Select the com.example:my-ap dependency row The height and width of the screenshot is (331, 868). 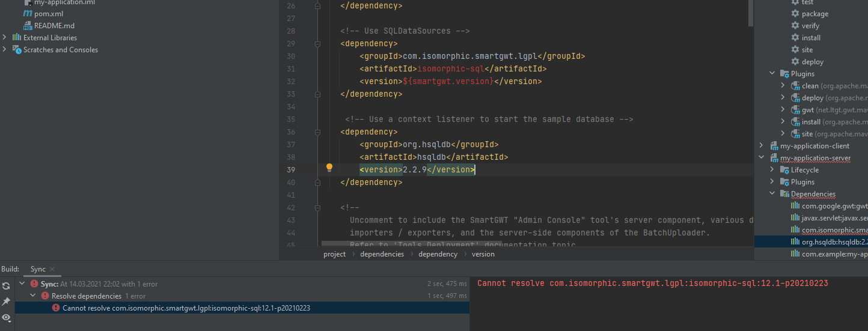click(x=811, y=254)
